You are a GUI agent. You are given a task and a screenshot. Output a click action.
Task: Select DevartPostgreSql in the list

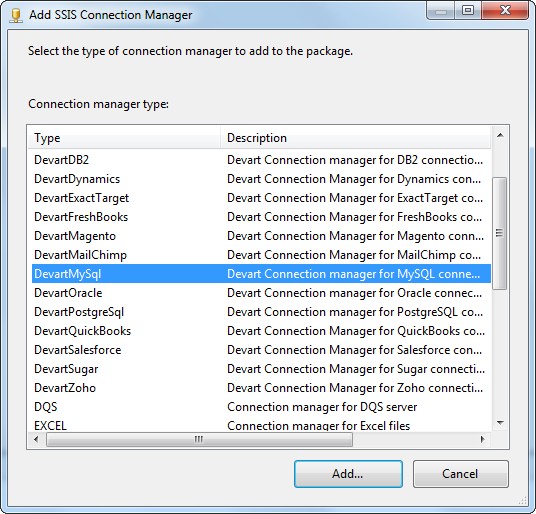point(261,312)
